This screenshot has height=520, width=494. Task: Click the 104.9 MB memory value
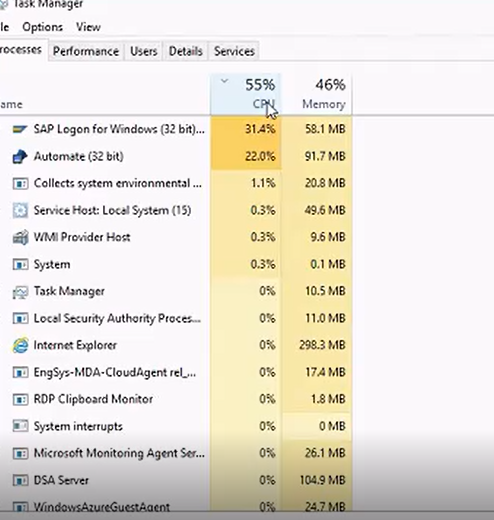(322, 480)
